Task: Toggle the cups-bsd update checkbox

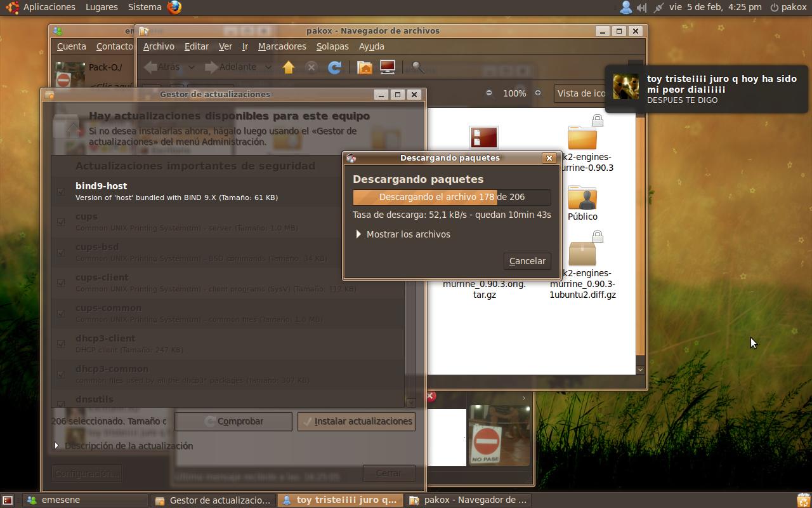Action: (61, 252)
